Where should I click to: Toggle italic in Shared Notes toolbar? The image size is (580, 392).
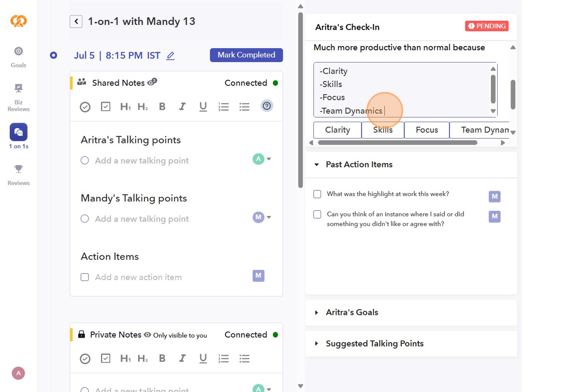click(182, 107)
